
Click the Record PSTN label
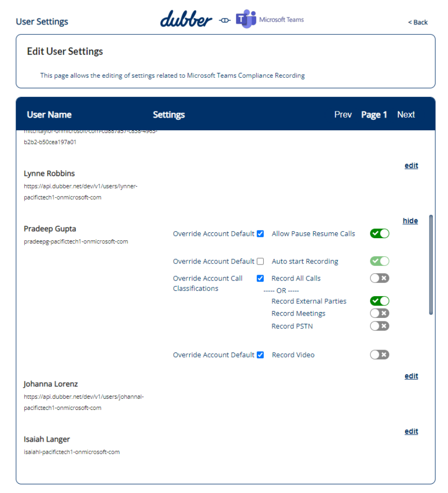click(x=292, y=326)
